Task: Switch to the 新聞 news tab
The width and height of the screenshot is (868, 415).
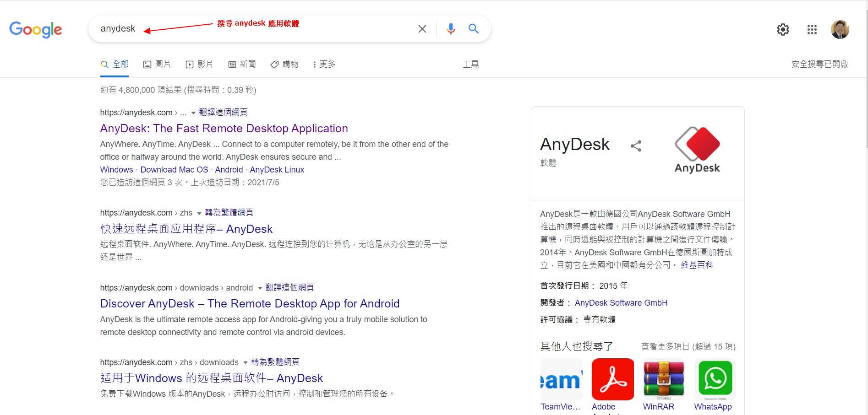Action: coord(242,64)
